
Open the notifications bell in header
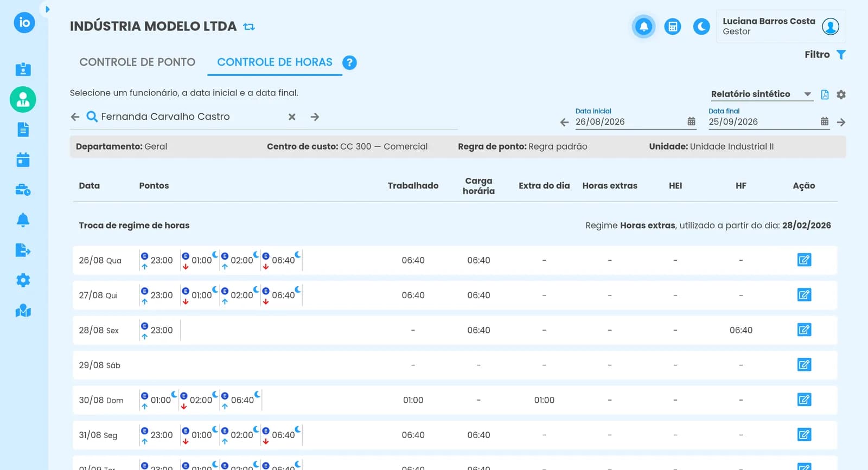coord(643,27)
